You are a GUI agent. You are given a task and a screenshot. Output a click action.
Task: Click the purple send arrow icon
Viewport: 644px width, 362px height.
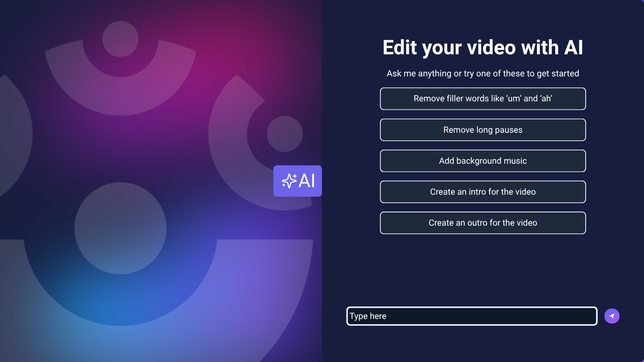pyautogui.click(x=612, y=316)
